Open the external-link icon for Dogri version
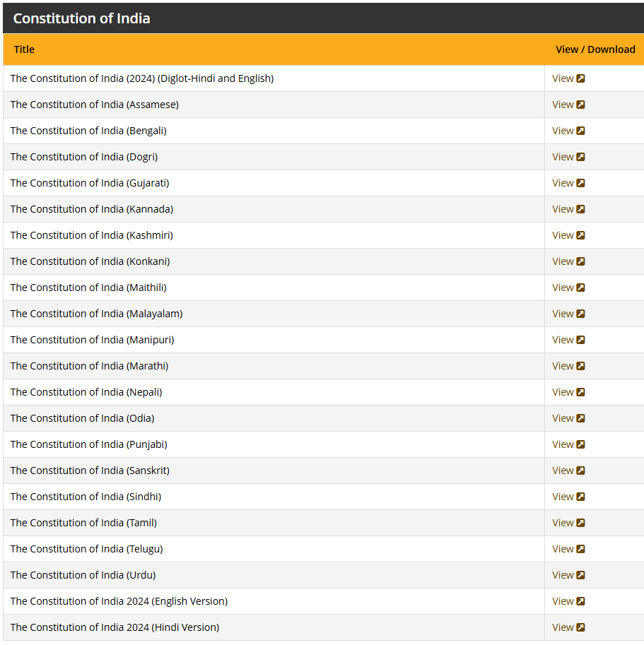The width and height of the screenshot is (644, 645). [580, 157]
